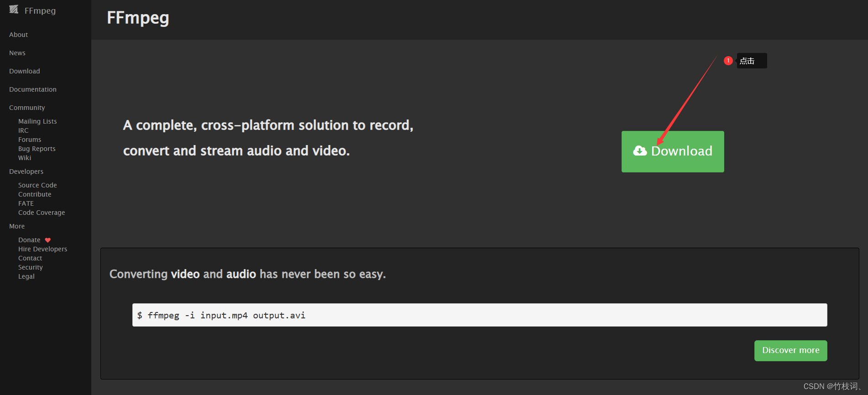Viewport: 868px width, 395px height.
Task: Click the large FFmpeg page heading
Action: tap(138, 18)
